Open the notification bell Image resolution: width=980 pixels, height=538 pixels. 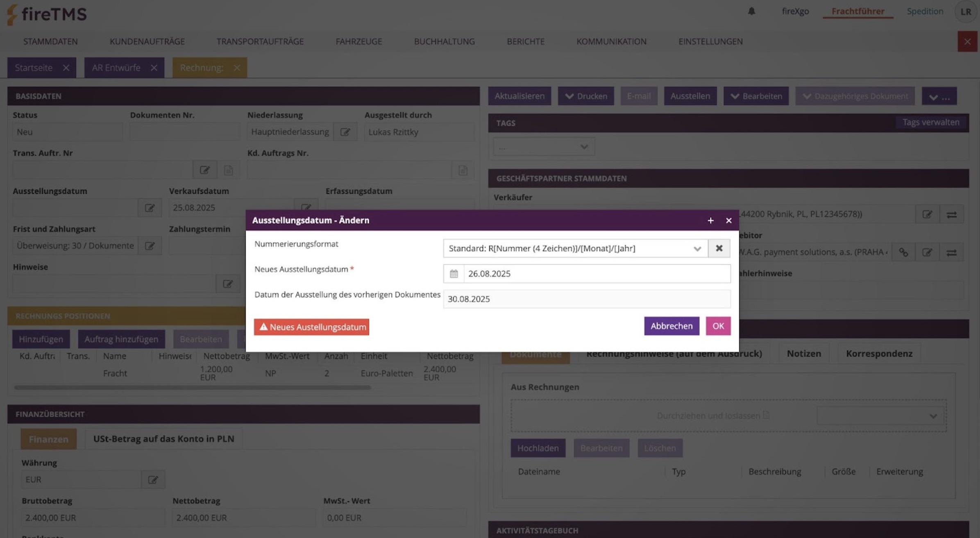point(751,11)
